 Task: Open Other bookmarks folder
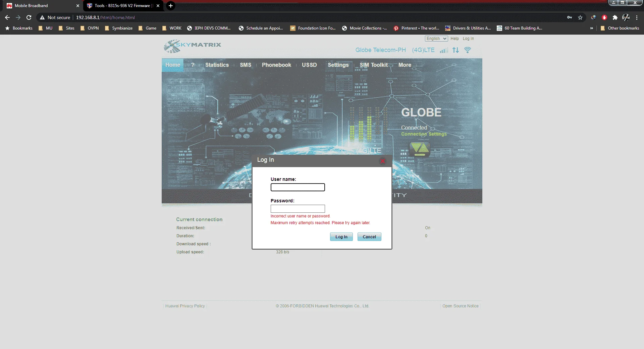click(x=620, y=28)
